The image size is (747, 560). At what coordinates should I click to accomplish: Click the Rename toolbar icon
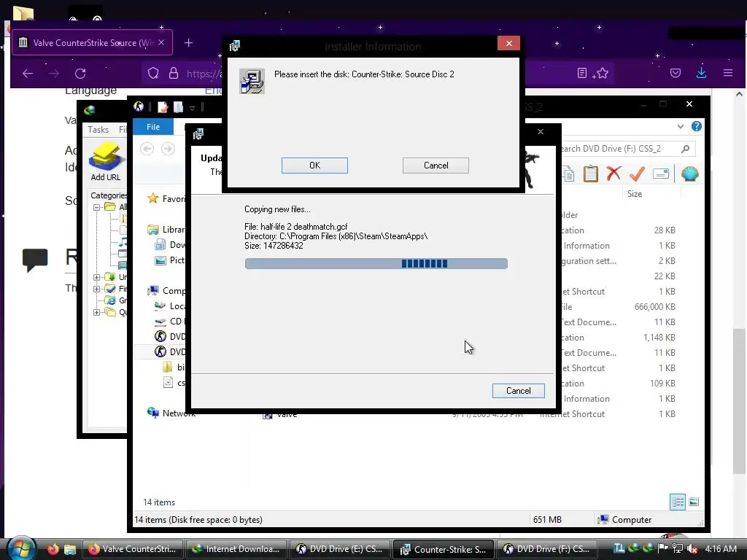(x=661, y=174)
